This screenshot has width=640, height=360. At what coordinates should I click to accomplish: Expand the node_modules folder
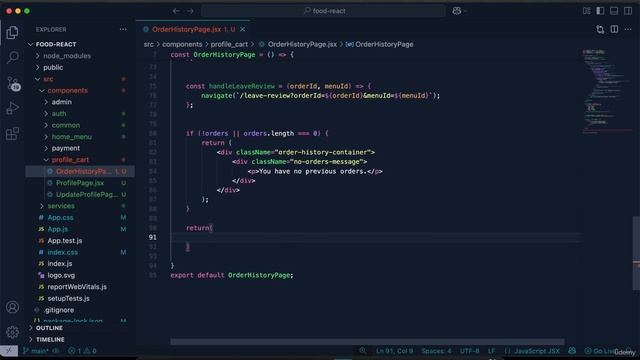tap(80, 56)
